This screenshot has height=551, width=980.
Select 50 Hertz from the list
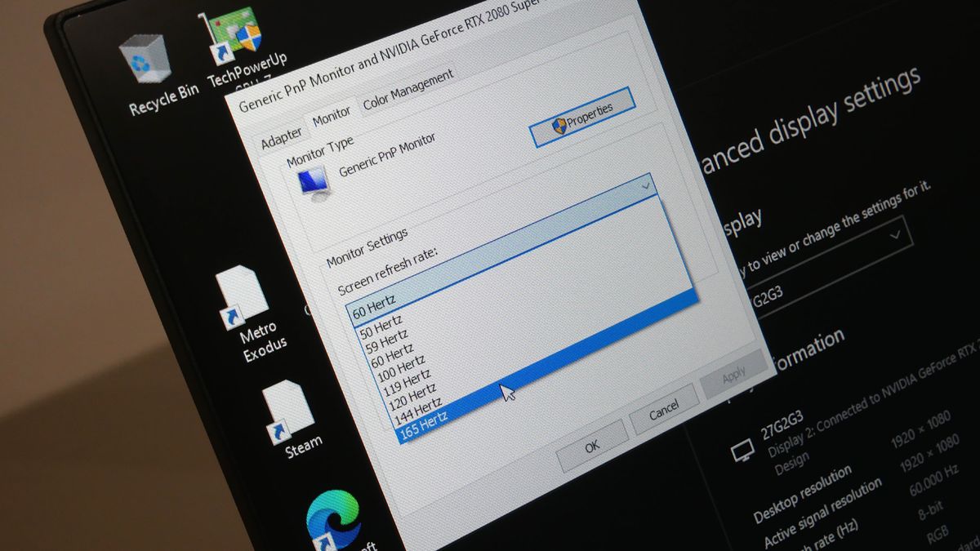click(381, 327)
